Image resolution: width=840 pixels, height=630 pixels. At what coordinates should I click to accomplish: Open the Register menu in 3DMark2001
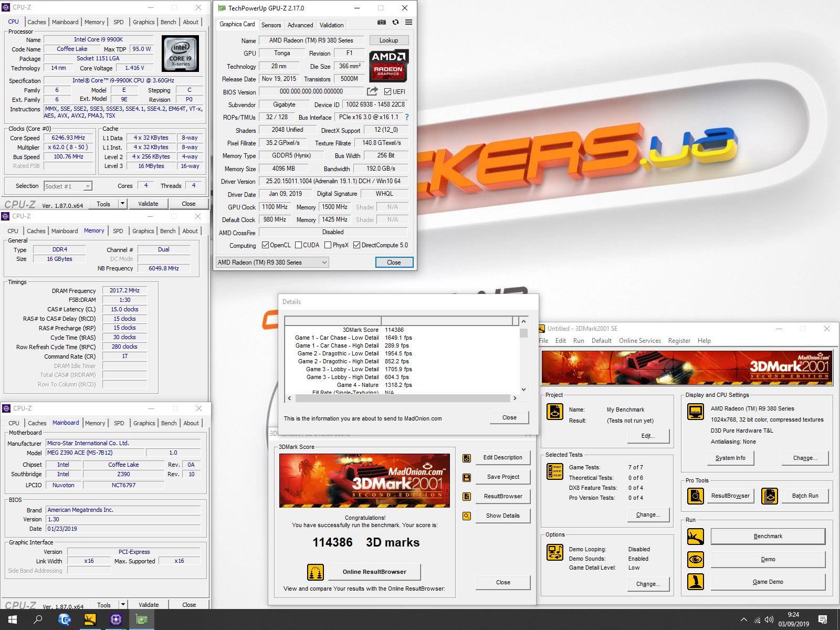click(x=679, y=341)
